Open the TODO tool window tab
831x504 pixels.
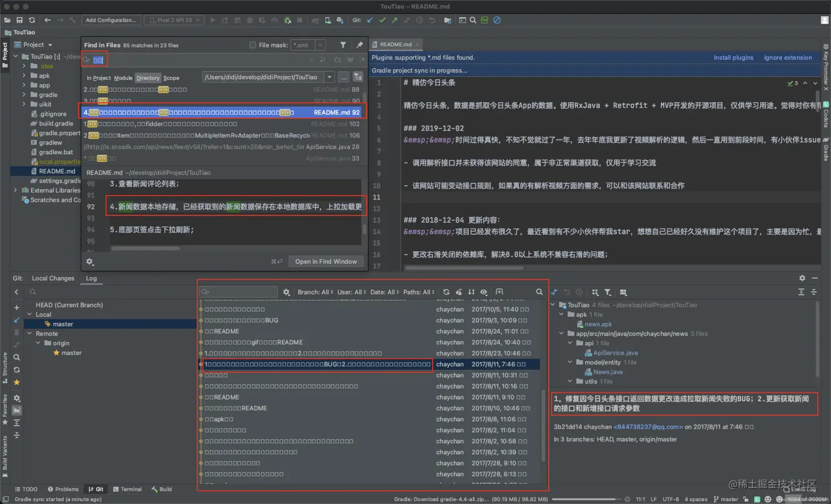(26, 489)
